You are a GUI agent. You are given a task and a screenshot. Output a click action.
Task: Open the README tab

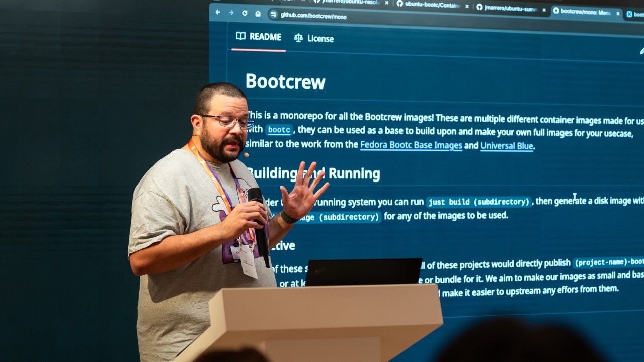click(259, 37)
